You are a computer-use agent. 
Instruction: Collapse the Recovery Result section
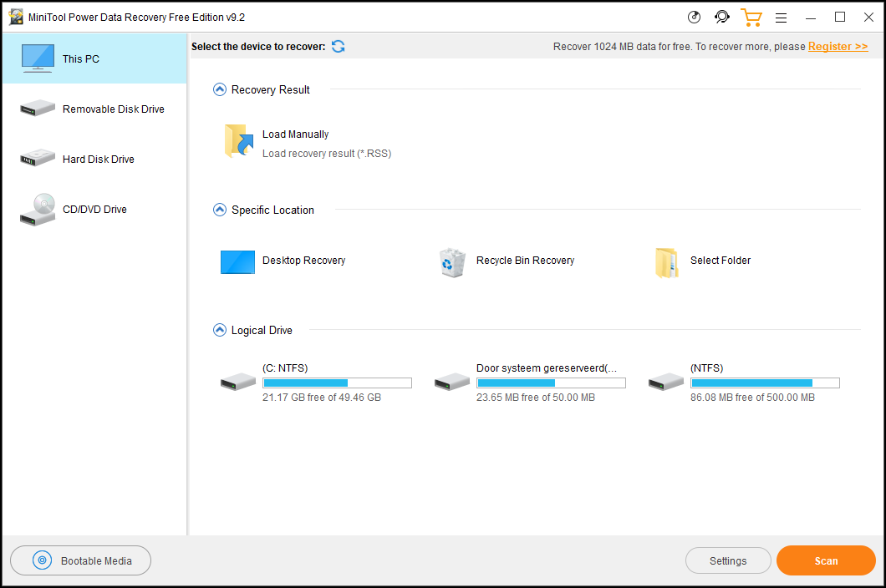pos(220,89)
